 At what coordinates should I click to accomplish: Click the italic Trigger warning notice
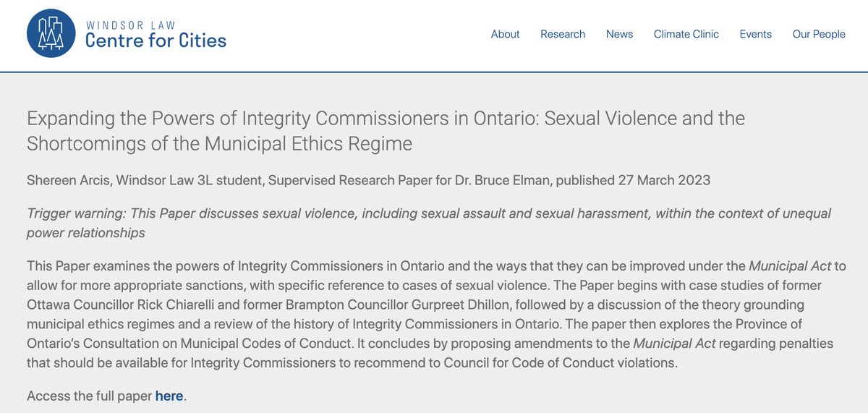pos(429,223)
